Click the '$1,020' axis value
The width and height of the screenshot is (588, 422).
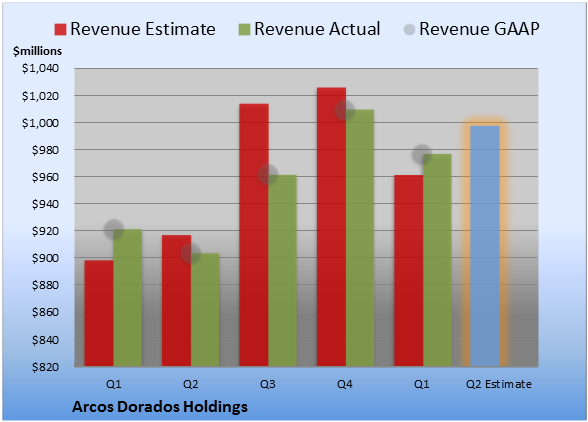40,96
